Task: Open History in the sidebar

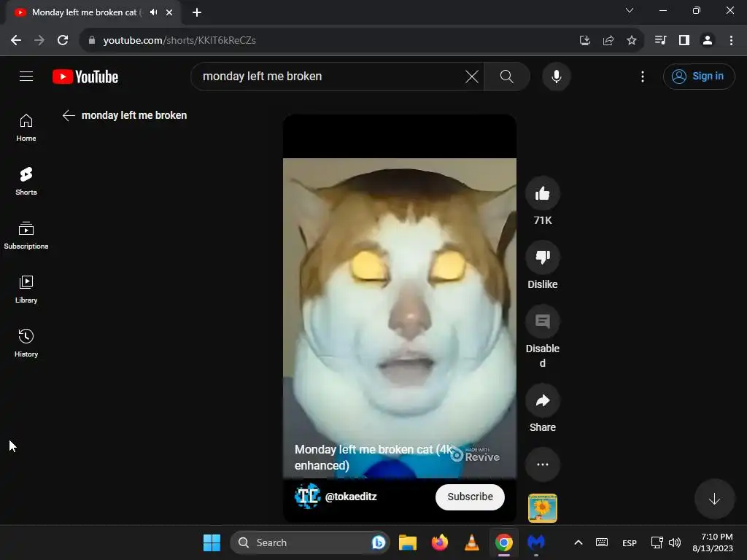Action: tap(26, 343)
